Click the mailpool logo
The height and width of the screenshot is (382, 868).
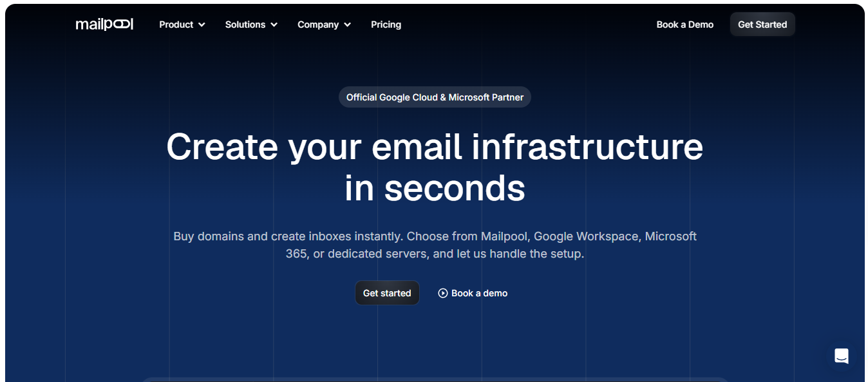pyautogui.click(x=104, y=24)
